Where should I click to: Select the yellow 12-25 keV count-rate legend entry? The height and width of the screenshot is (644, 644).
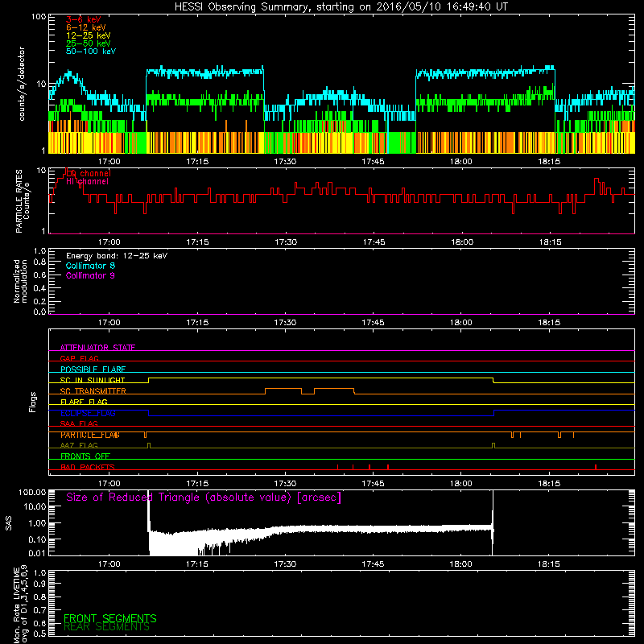pos(88,35)
